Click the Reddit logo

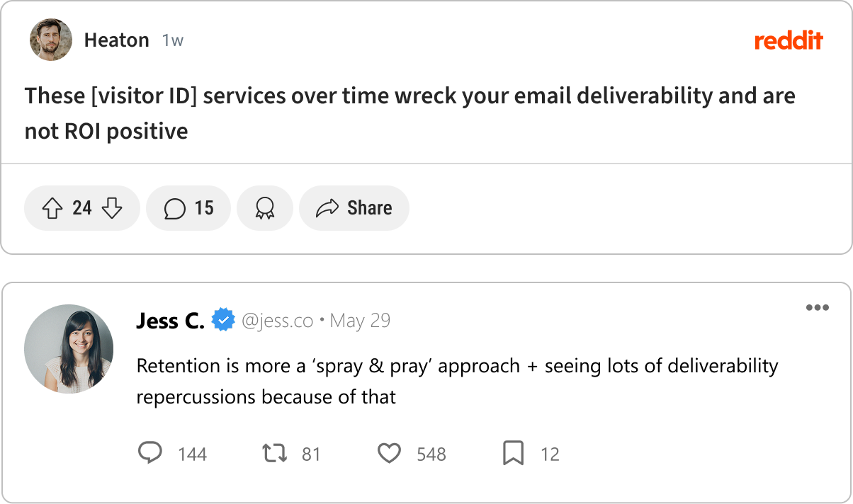(x=789, y=40)
